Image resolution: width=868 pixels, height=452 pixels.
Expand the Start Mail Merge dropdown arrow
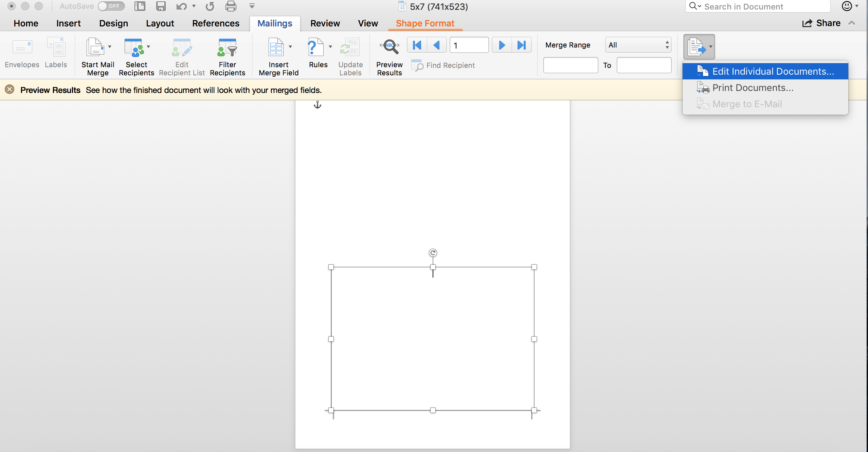click(110, 47)
